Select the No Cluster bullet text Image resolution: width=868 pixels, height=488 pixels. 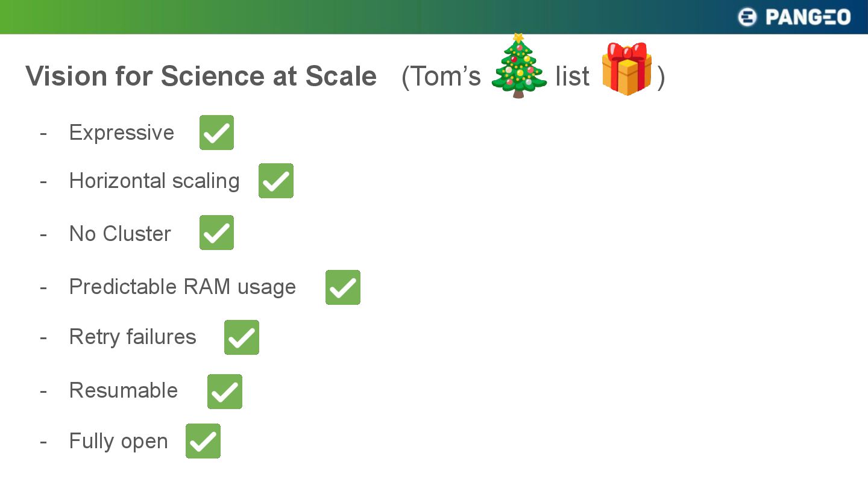tap(121, 233)
